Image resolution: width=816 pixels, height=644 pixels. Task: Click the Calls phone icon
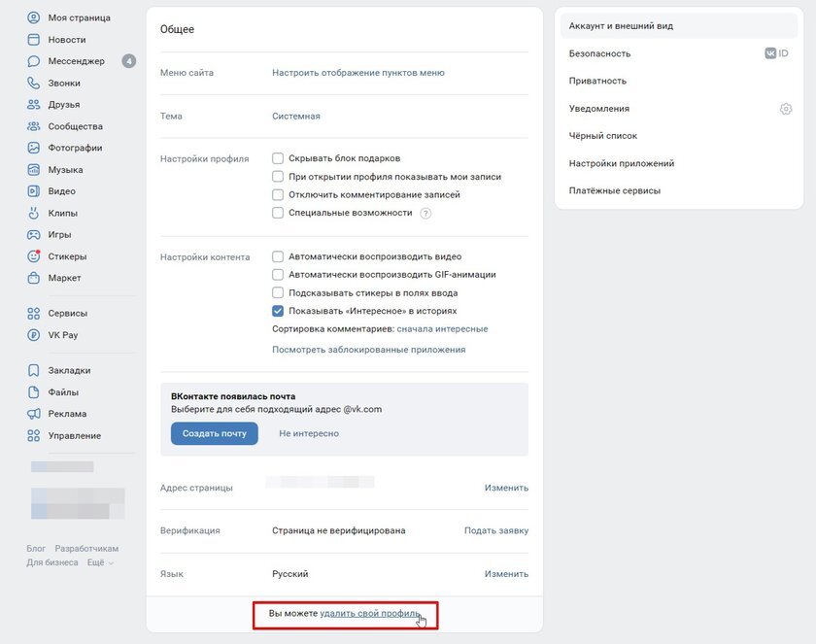33,84
